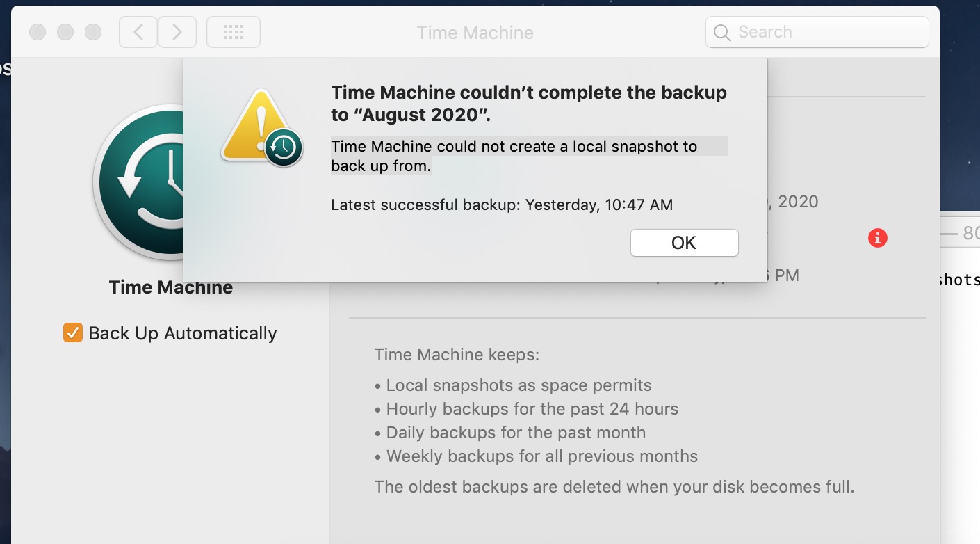Close the Time Machine preferences window
Screen dimensions: 980x544
pos(38,32)
